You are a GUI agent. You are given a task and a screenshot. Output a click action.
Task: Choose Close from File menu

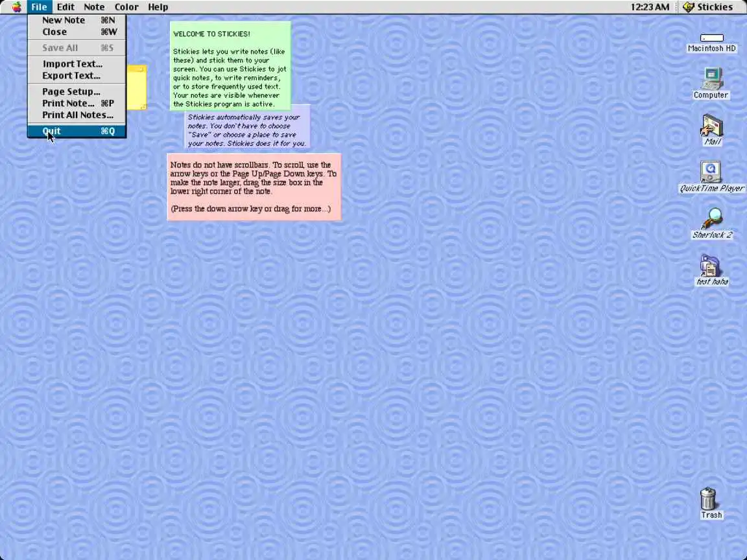point(77,32)
